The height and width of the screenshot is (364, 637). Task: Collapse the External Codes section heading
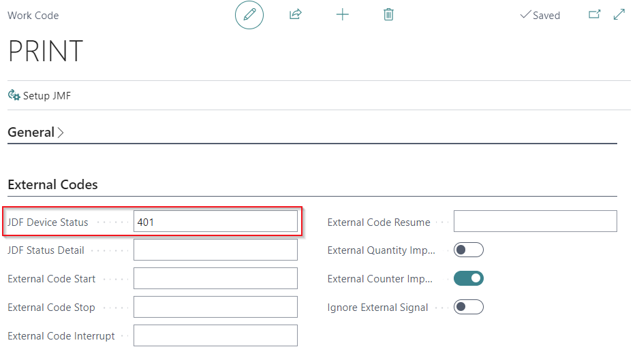(52, 184)
